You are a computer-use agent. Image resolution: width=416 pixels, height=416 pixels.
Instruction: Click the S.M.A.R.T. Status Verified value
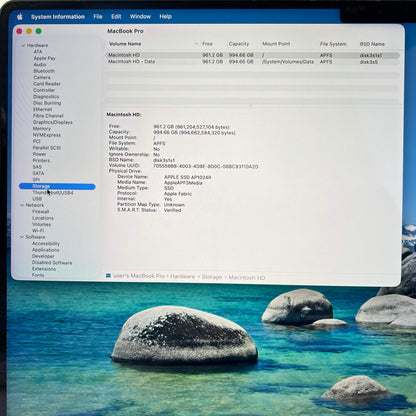pyautogui.click(x=173, y=210)
